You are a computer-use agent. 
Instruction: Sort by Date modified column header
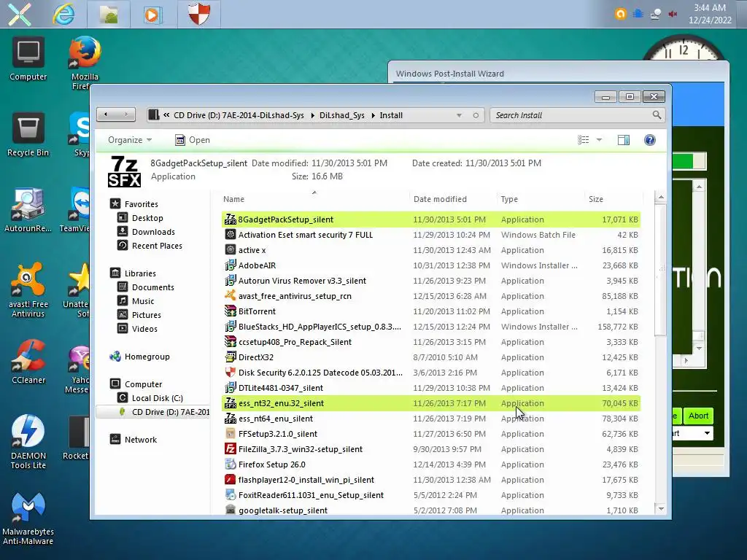452,199
